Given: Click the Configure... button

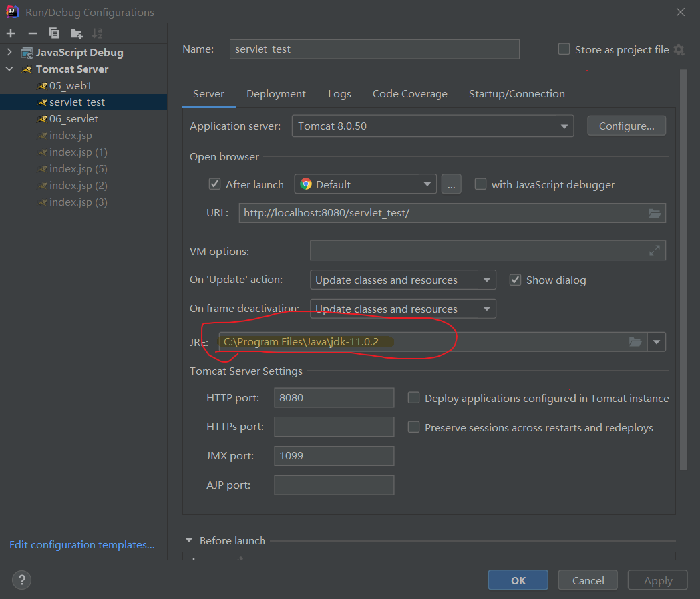Looking at the screenshot, I should (626, 126).
